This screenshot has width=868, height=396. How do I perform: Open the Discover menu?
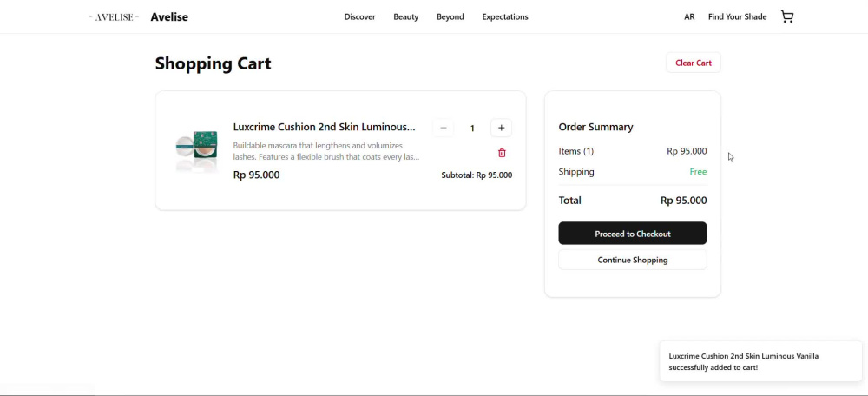coord(360,17)
